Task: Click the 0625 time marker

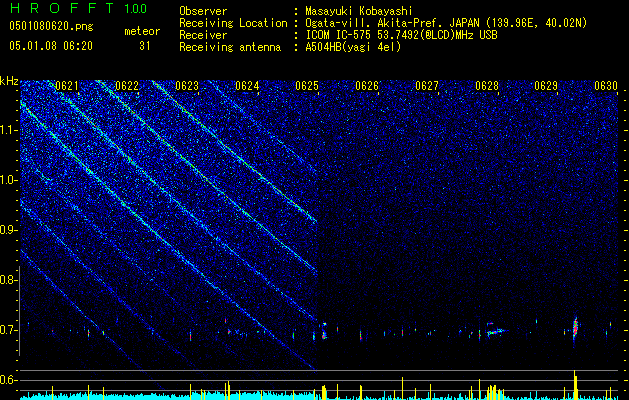Action: [307, 86]
